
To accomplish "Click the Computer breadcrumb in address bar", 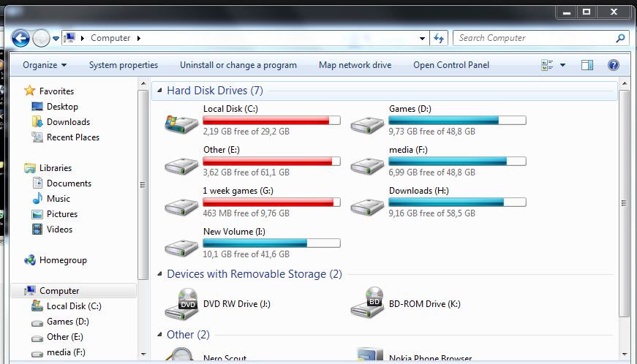I will (110, 38).
